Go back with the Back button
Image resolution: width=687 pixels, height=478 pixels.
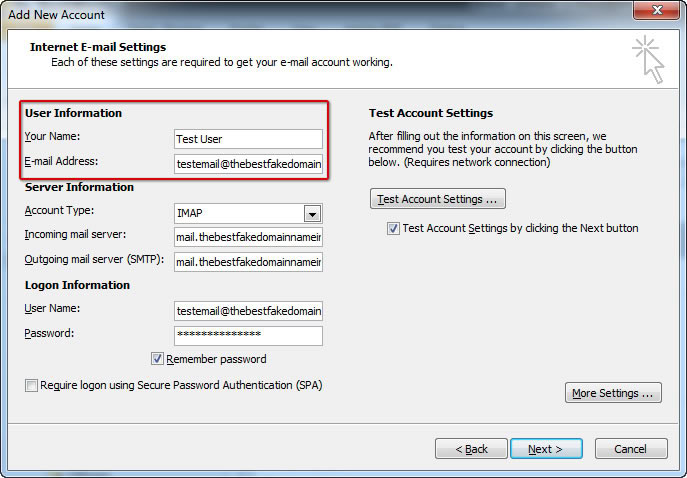coord(471,449)
